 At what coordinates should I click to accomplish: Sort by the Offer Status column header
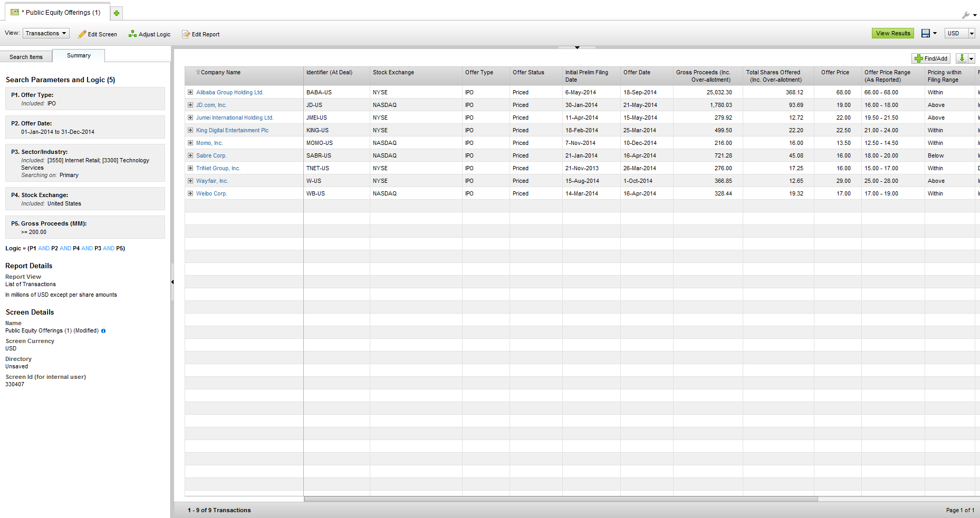pos(536,76)
